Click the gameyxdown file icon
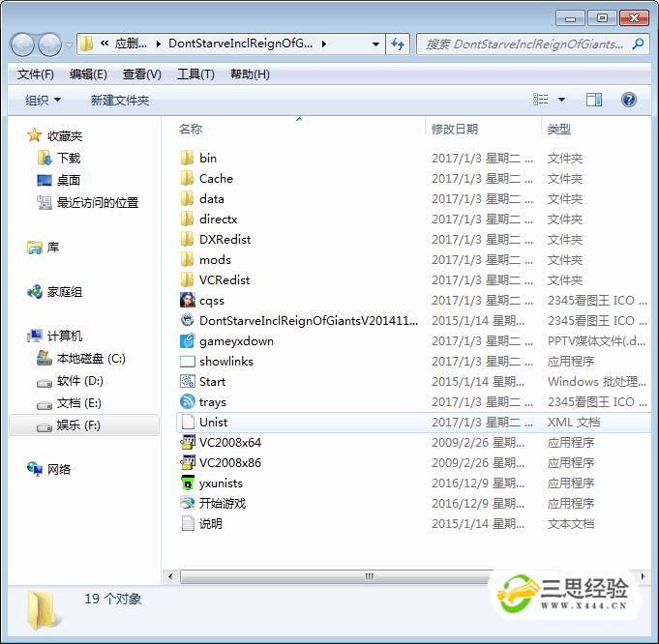 point(188,340)
